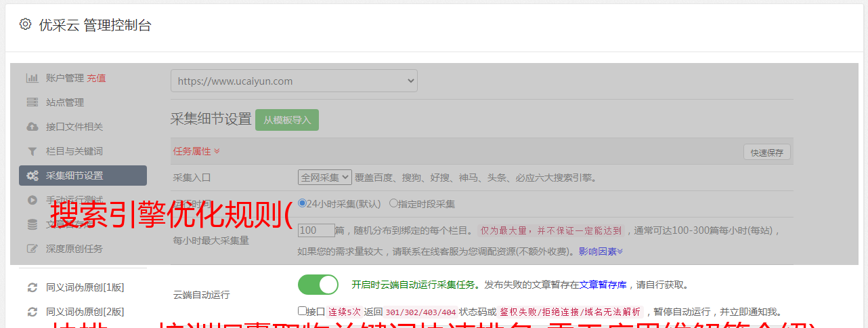This screenshot has height=328, width=868.
Task: Click the 每小时最大采集量 input field
Action: 316,230
